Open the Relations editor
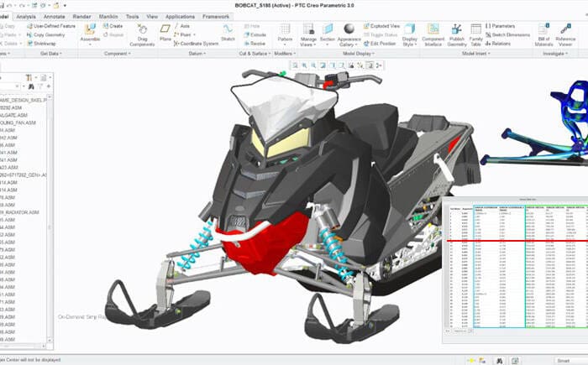 (497, 44)
